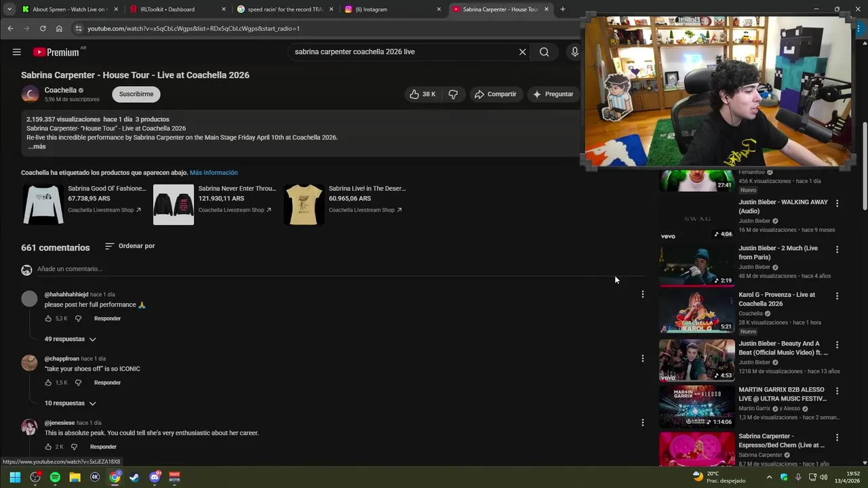
Task: Open Sabrina Never Enter hoodie product thumbnail
Action: pos(174,205)
